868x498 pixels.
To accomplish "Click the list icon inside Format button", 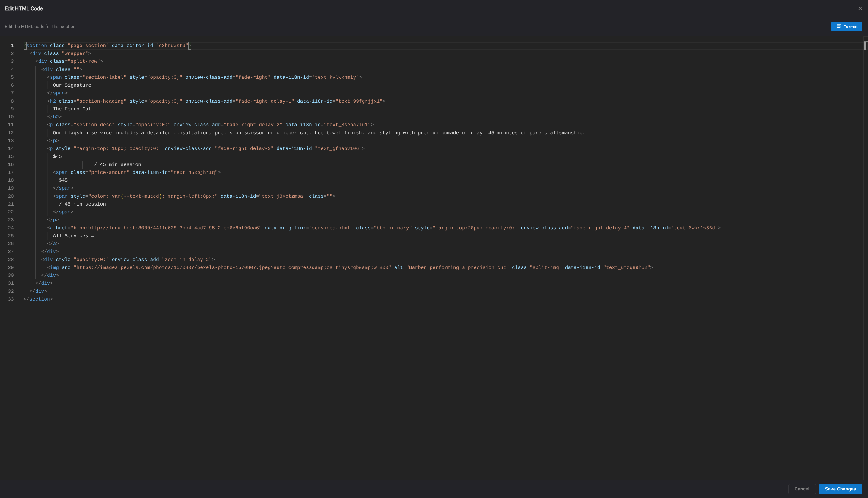I will click(838, 26).
